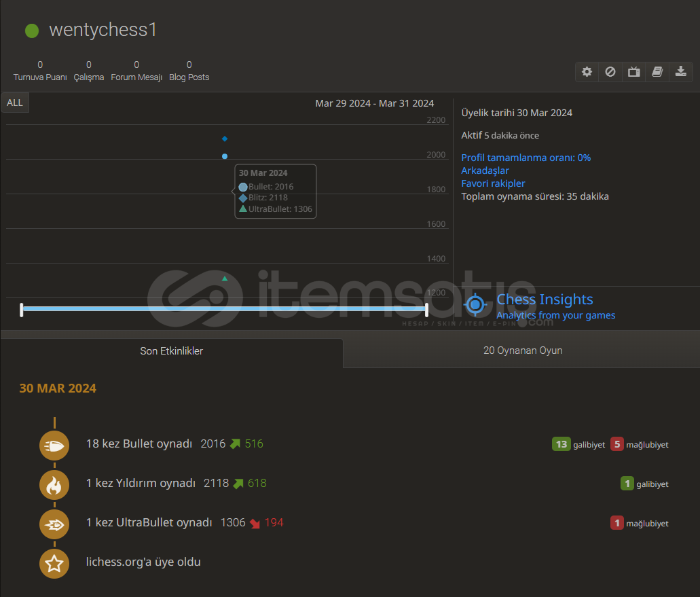Open the 20 Oynanan Oyun tab
Viewport: 700px width, 597px height.
[522, 351]
